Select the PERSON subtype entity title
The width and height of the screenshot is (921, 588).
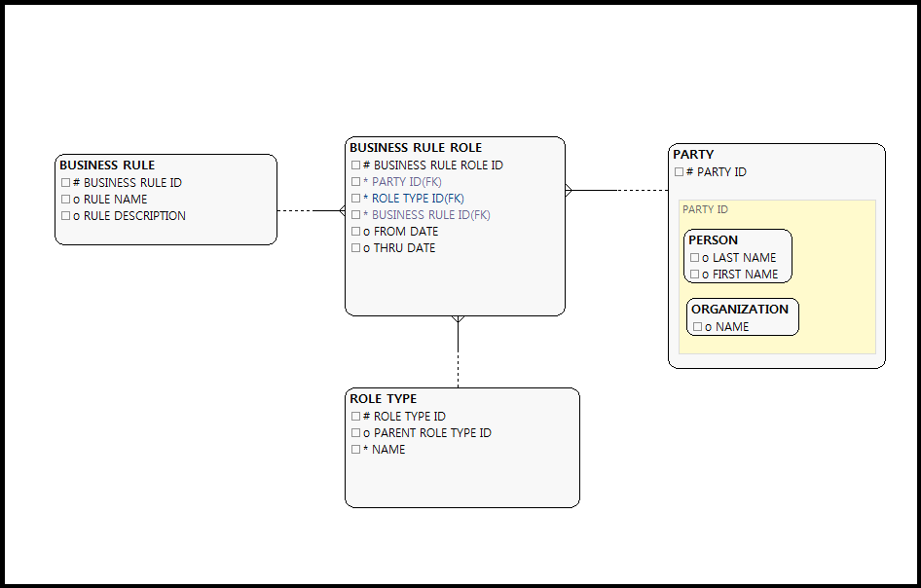pyautogui.click(x=714, y=240)
